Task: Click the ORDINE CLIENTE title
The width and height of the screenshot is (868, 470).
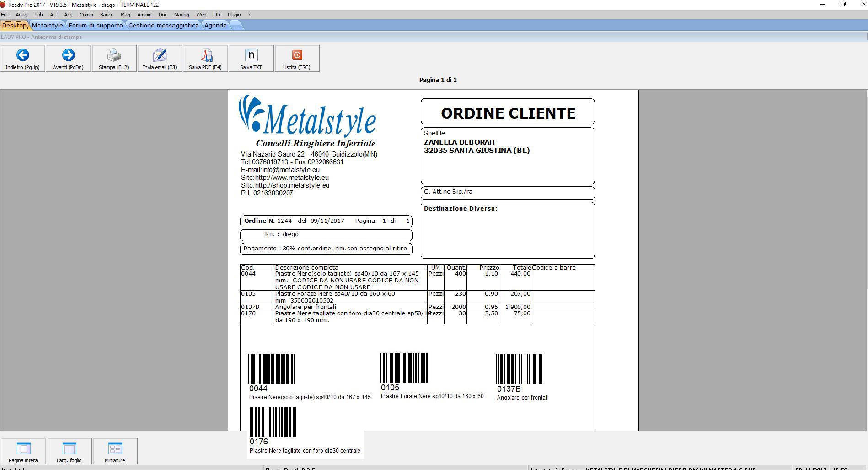Action: coord(508,113)
